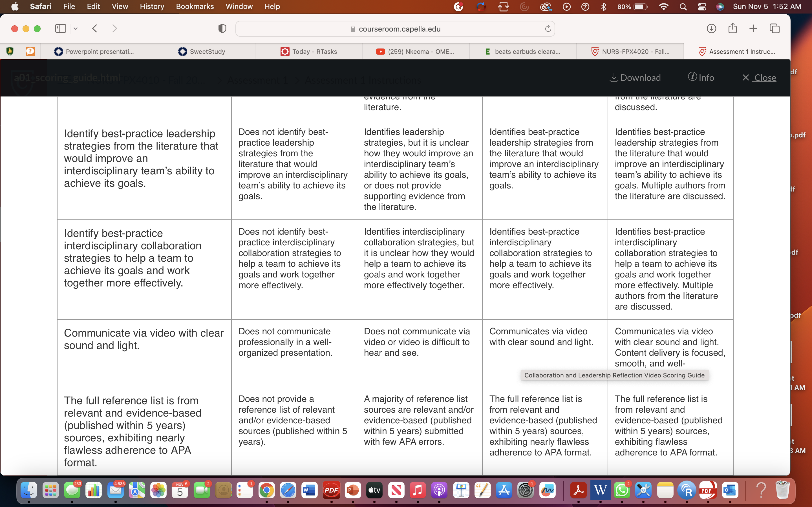
Task: Click the privacy shield icon
Action: click(222, 28)
